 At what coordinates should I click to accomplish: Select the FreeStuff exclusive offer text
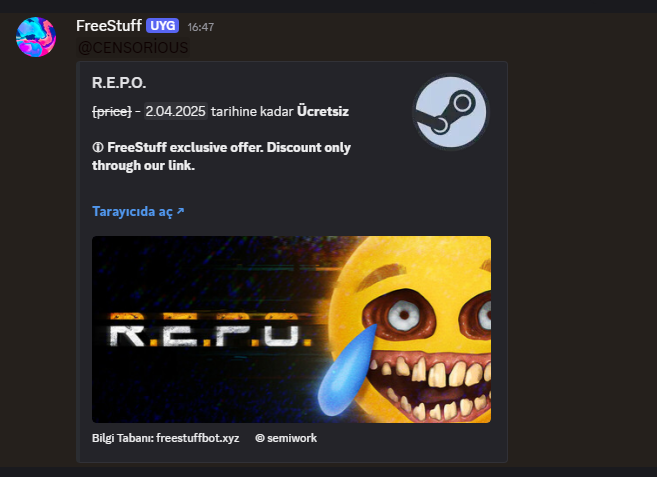[x=221, y=156]
